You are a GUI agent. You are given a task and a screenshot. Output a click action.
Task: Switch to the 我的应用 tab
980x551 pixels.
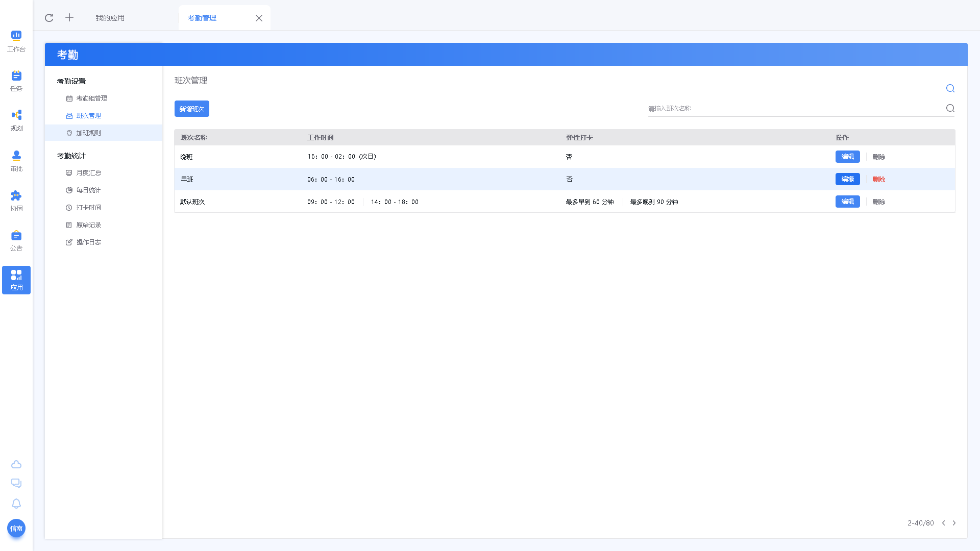pyautogui.click(x=110, y=18)
